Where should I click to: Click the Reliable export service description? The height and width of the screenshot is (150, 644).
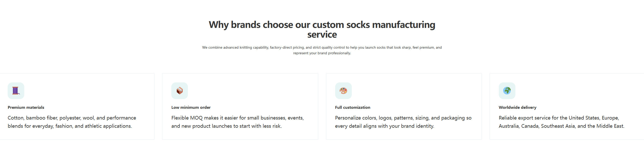click(x=561, y=122)
